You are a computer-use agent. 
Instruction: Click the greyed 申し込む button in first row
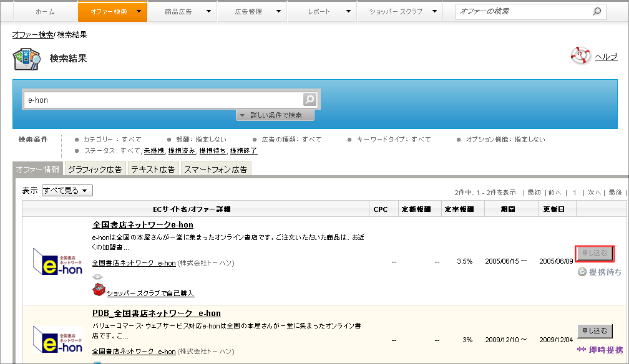595,253
